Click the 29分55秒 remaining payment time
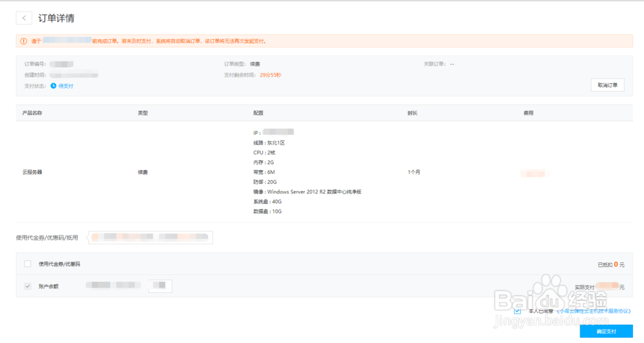The image size is (644, 343). (270, 75)
